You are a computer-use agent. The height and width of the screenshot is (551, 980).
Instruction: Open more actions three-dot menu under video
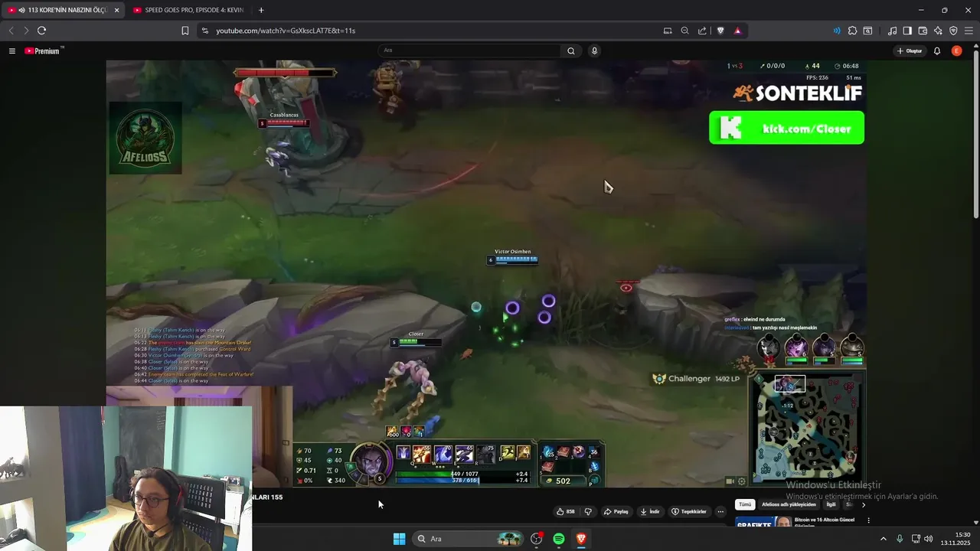(x=720, y=511)
